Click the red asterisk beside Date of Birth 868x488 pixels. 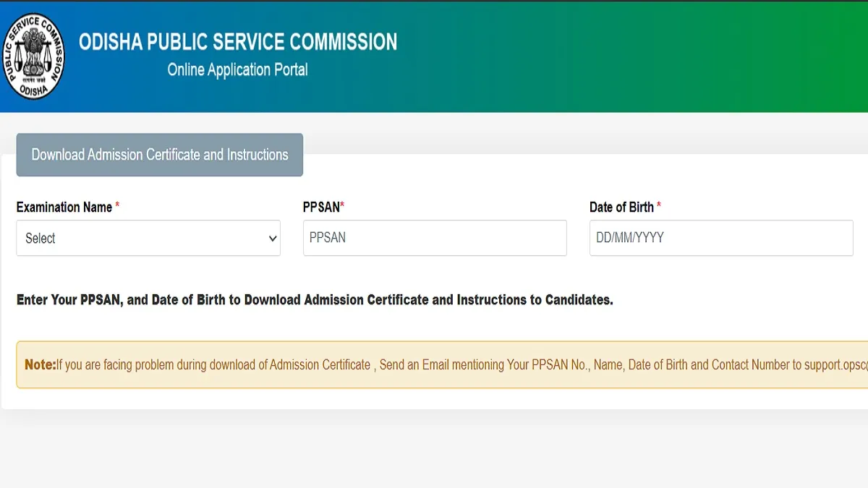point(659,207)
